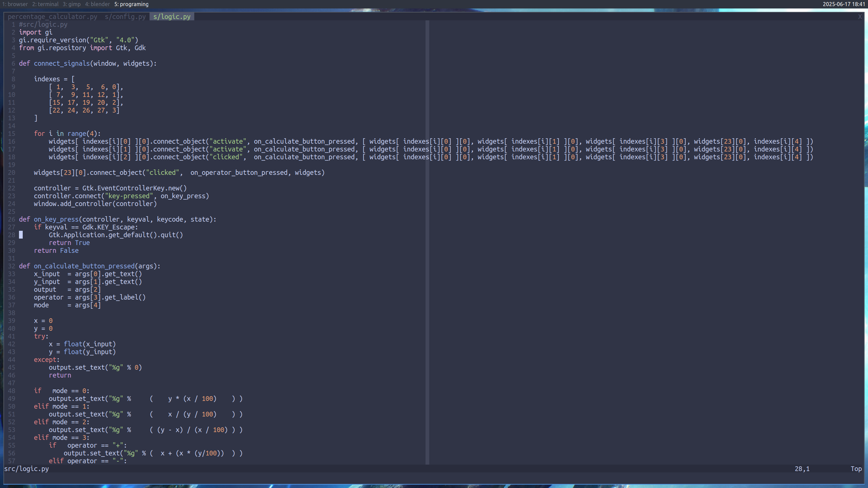868x488 pixels.
Task: Click 'x = float(x_input)'
Action: tap(82, 344)
